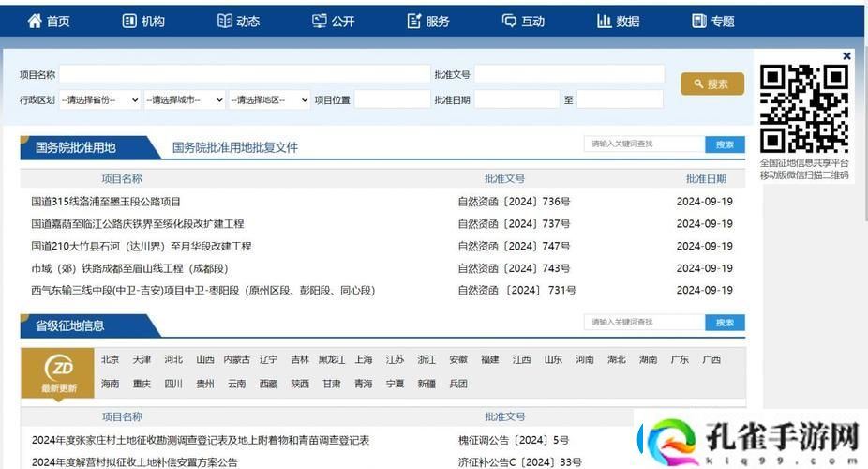
Task: Click the chat bubble icon beside 互动
Action: pos(509,21)
